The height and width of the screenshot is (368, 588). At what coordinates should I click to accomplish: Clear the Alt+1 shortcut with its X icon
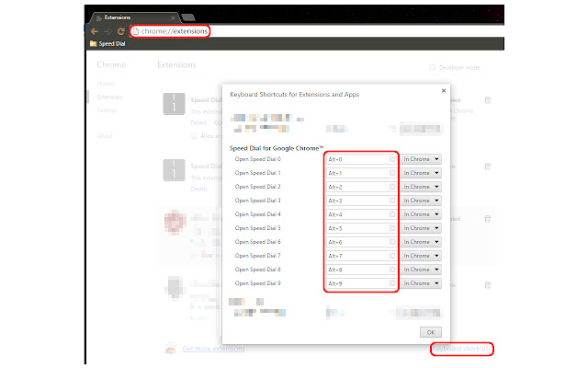click(x=392, y=173)
